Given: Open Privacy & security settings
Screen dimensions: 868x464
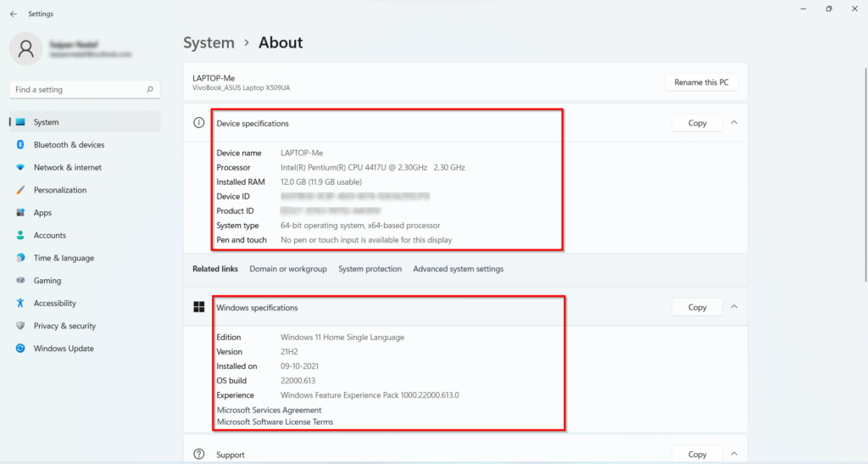Looking at the screenshot, I should pos(85,326).
